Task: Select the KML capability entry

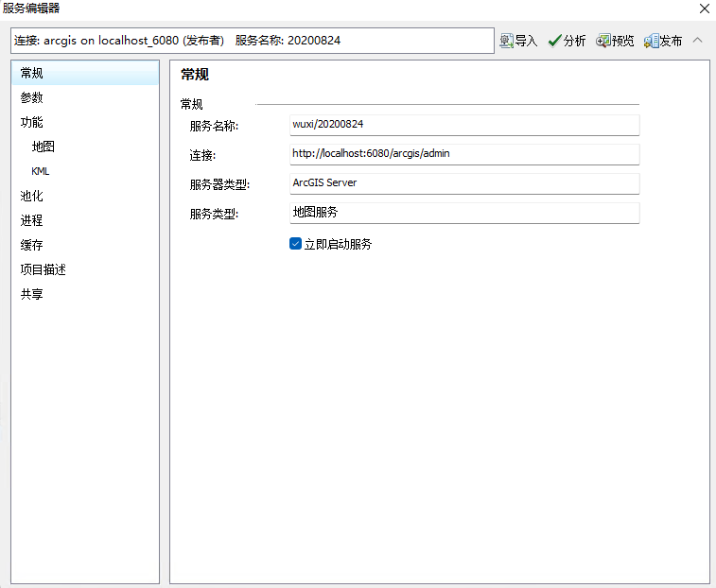Action: coord(41,171)
